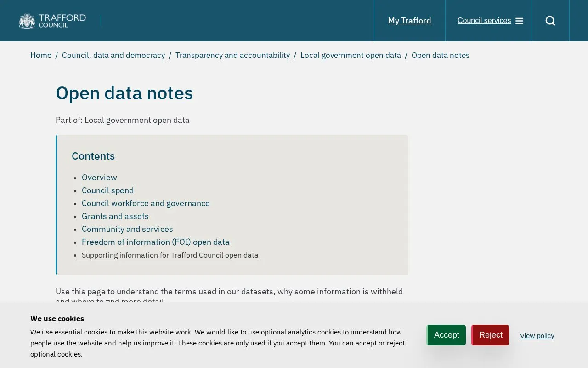Image resolution: width=588 pixels, height=368 pixels.
Task: Open the My Trafford link
Action: point(410,21)
